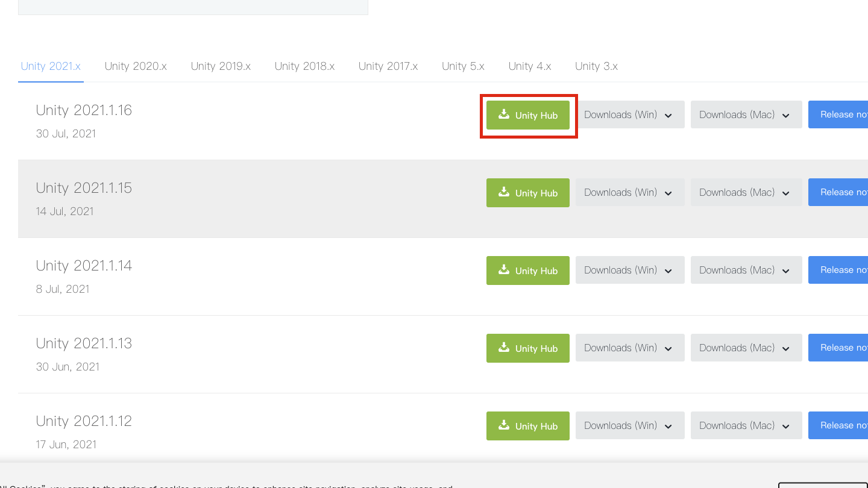
Task: Click the 30 Jun, 2021 release date
Action: 68,367
